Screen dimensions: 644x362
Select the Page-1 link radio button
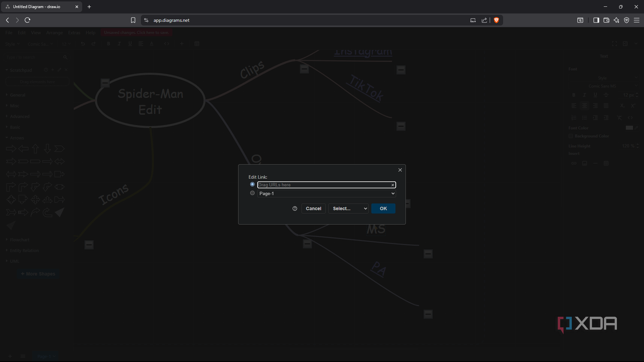click(x=252, y=193)
